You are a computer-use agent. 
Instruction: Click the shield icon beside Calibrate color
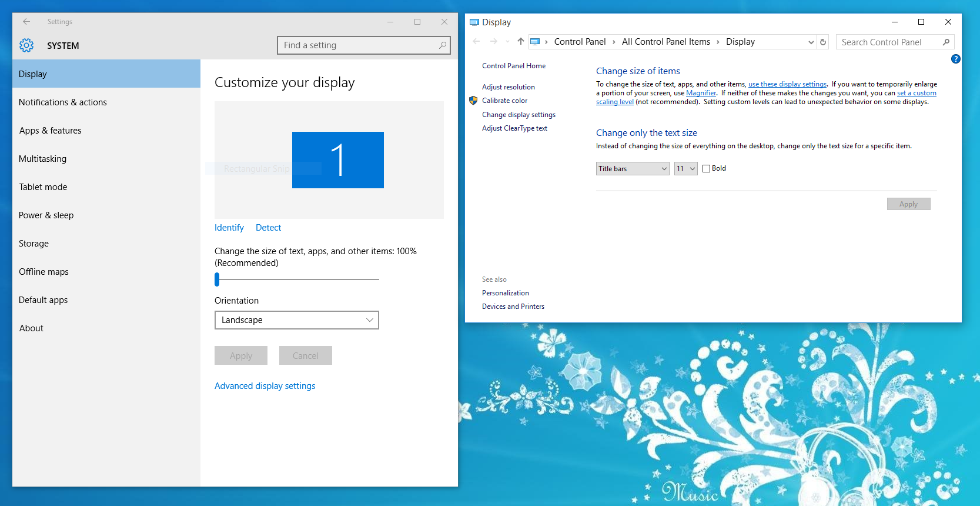tap(473, 101)
